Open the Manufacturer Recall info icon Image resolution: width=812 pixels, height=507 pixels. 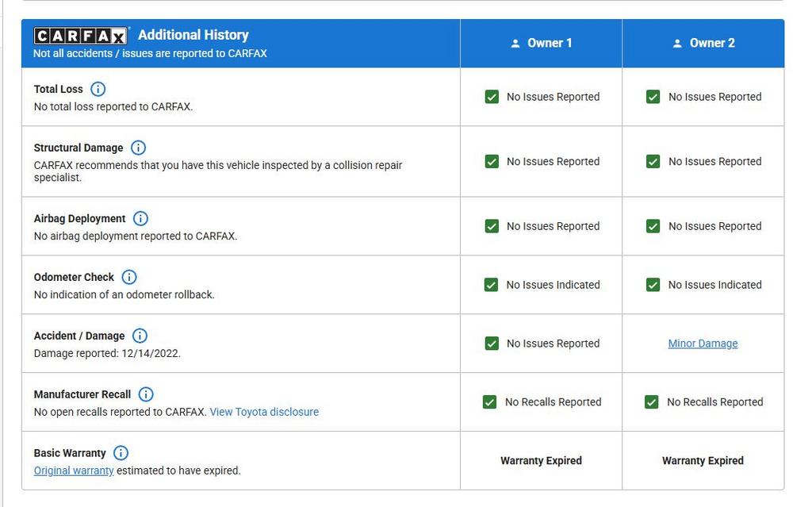coord(146,394)
